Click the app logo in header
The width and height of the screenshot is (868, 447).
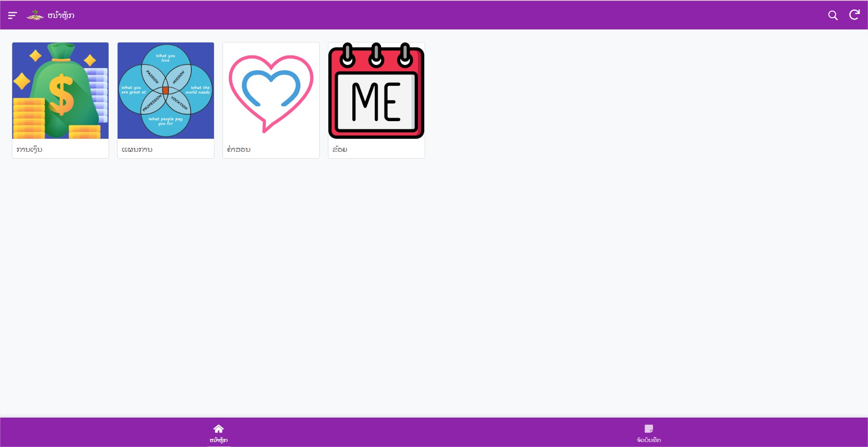[35, 15]
